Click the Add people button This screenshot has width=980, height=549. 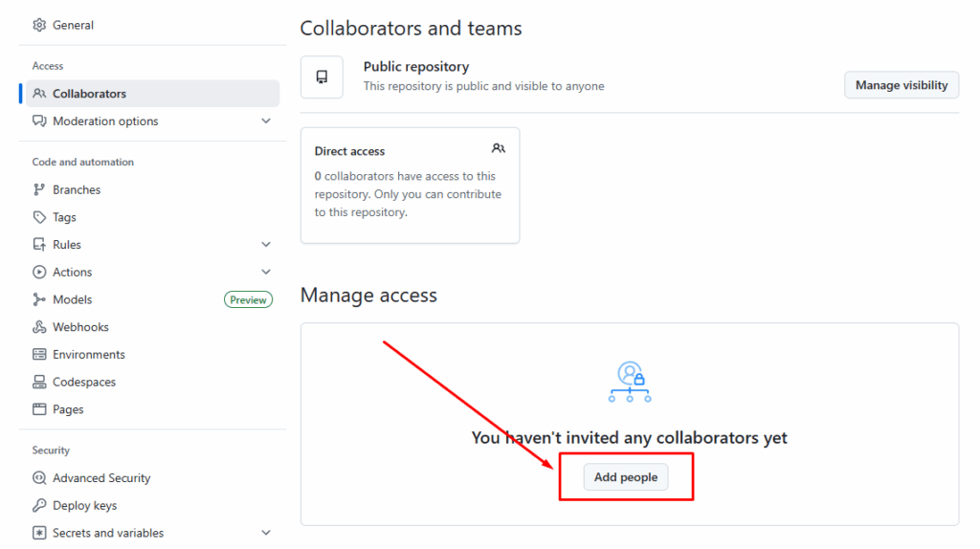626,477
